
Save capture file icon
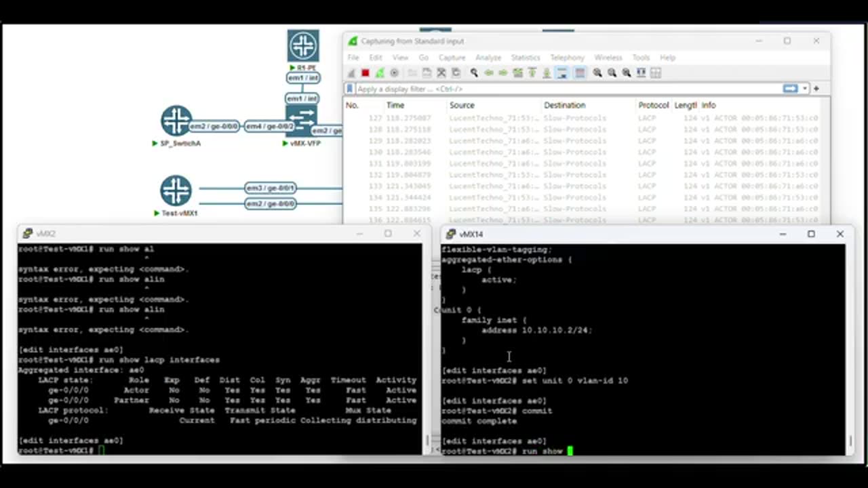tap(426, 73)
